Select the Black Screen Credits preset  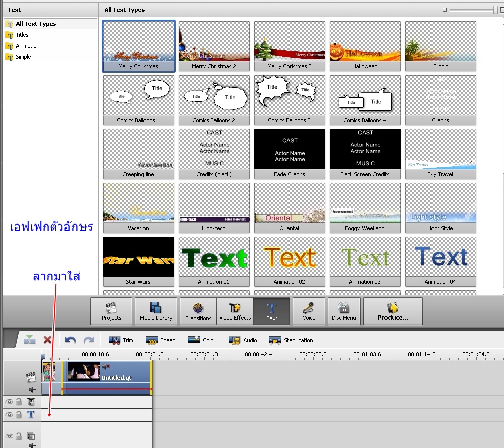pos(365,154)
